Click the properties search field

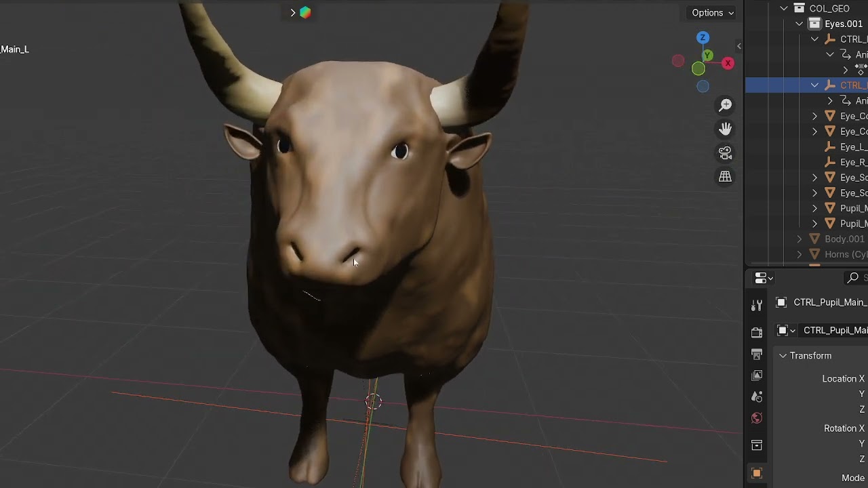pos(856,278)
